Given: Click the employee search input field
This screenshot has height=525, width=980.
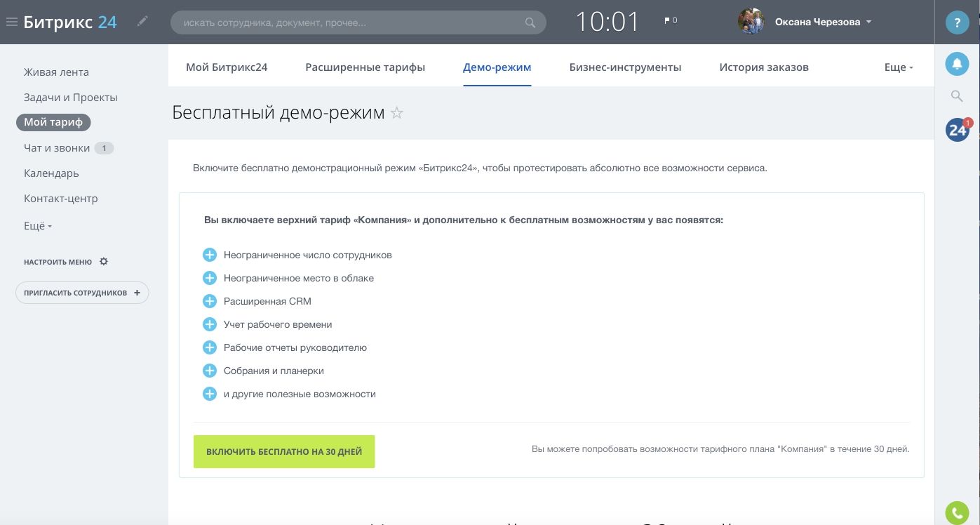Looking at the screenshot, I should pos(351,22).
